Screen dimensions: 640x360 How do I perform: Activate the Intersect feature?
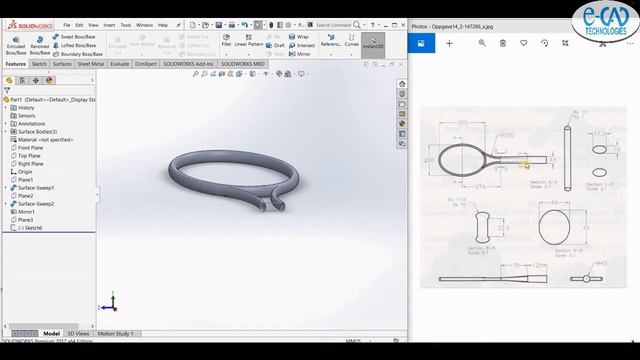tap(302, 45)
